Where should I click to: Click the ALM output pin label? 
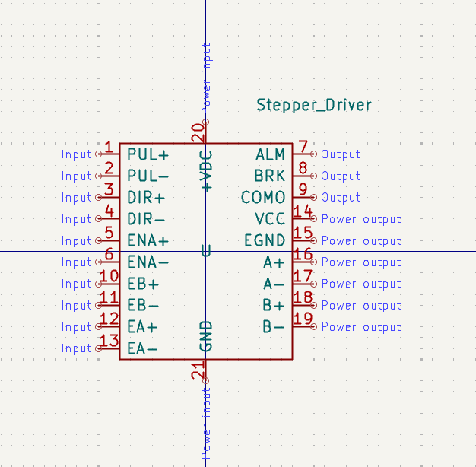[x=270, y=154]
